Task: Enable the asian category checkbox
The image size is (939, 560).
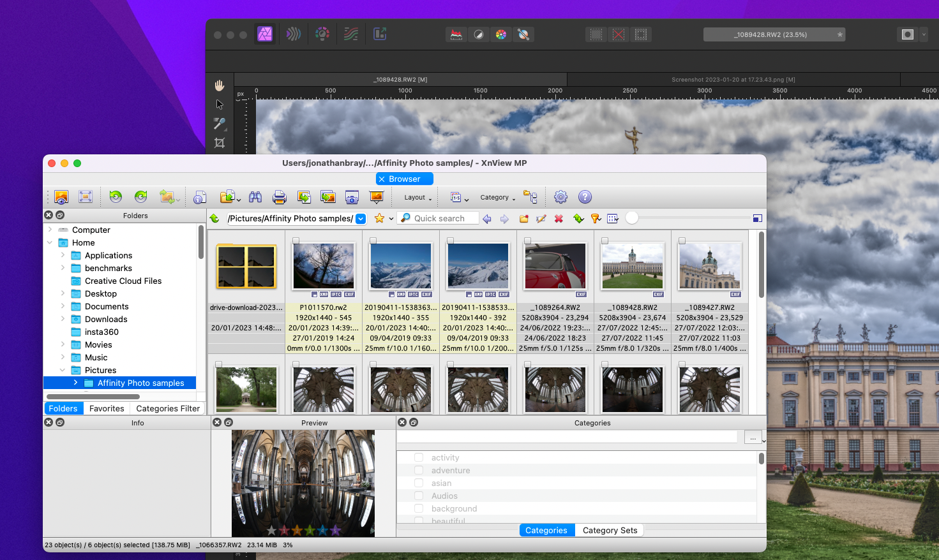Action: [x=419, y=483]
